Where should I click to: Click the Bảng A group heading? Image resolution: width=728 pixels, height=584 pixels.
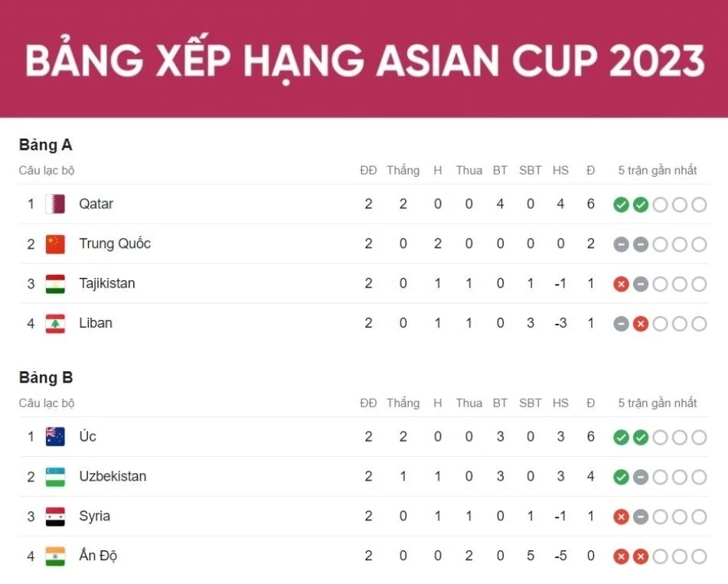click(46, 145)
